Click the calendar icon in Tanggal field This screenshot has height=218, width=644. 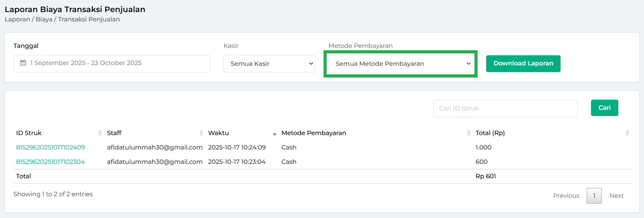click(x=23, y=63)
